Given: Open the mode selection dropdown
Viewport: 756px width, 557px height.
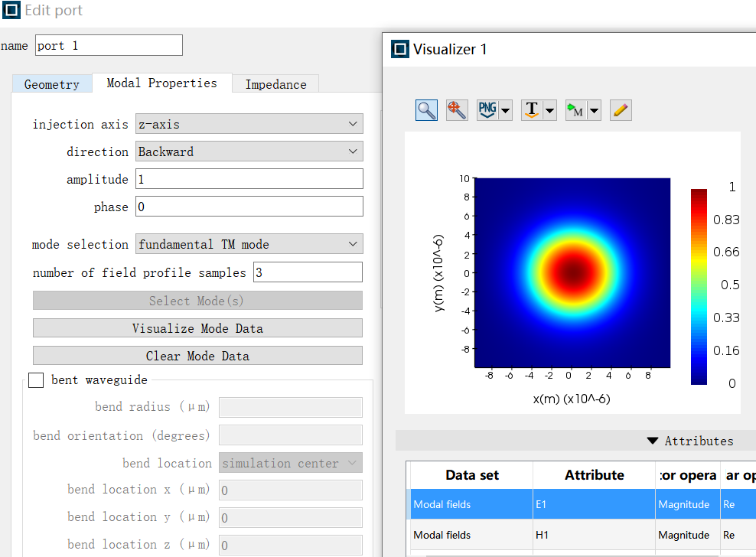Looking at the screenshot, I should (x=249, y=244).
